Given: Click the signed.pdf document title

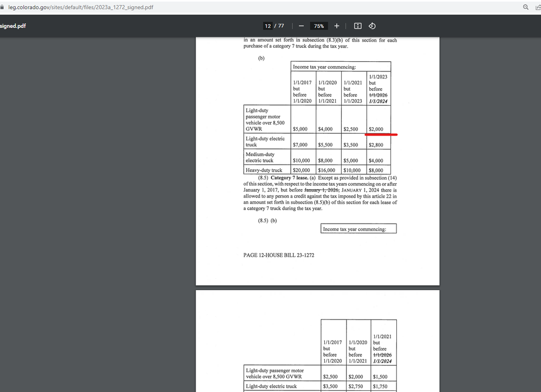Looking at the screenshot, I should coord(13,26).
